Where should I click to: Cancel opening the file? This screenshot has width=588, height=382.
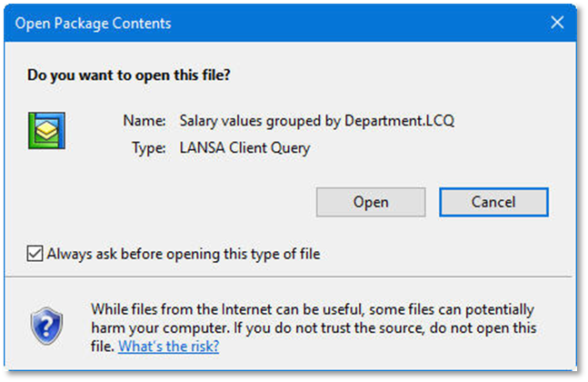click(x=493, y=202)
